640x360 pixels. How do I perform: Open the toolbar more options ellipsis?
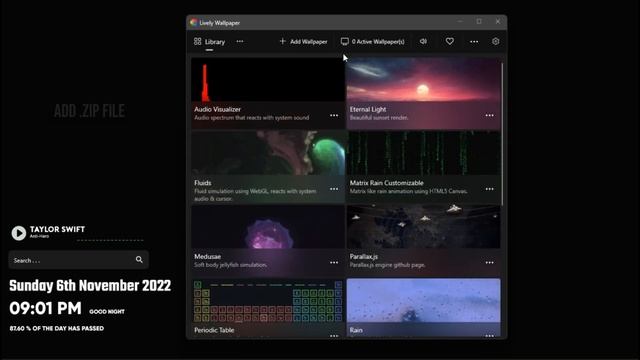tap(474, 42)
